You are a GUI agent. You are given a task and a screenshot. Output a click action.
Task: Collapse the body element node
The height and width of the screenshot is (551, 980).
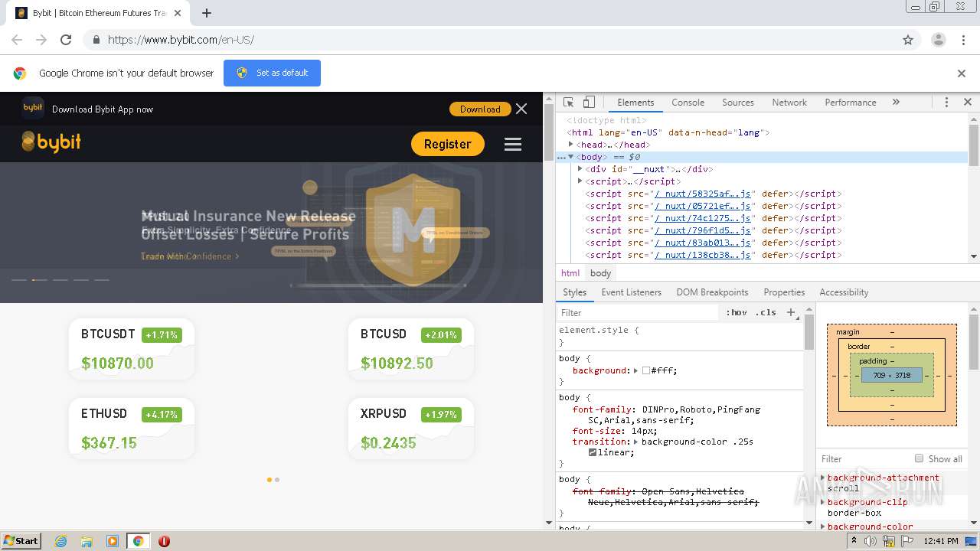[x=570, y=157]
